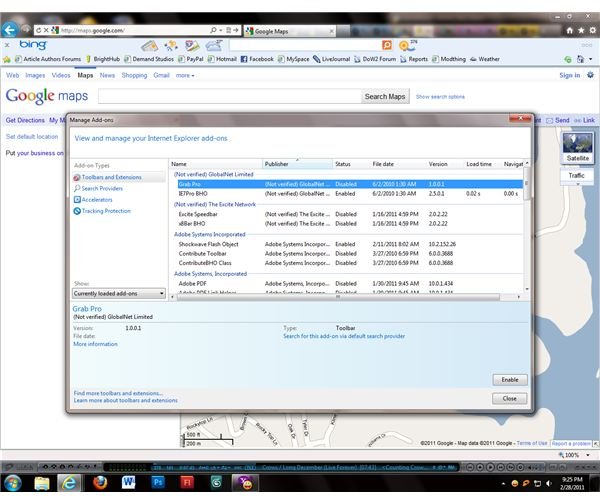The image size is (600, 497).
Task: Click the system tray volume icon
Action: [x=549, y=483]
